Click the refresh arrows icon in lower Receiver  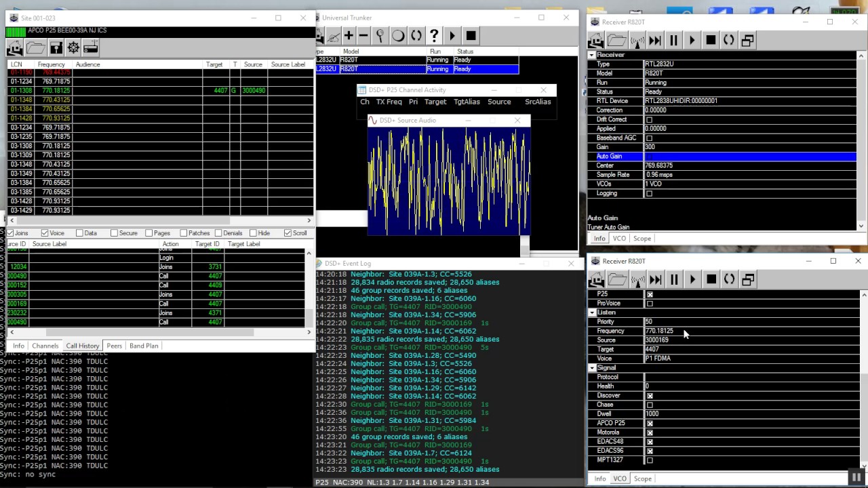(729, 279)
